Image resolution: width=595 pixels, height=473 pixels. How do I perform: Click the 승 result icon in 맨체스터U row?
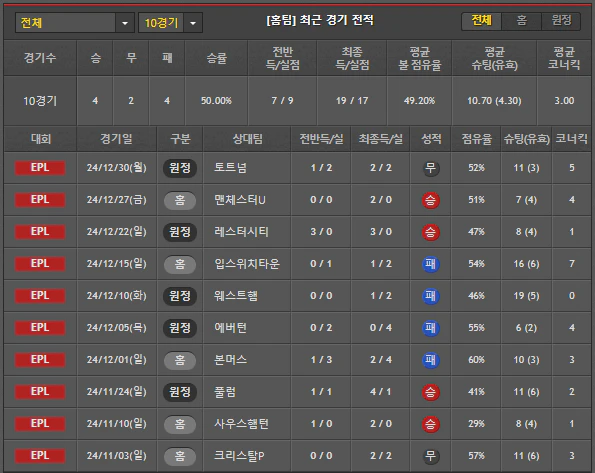430,200
